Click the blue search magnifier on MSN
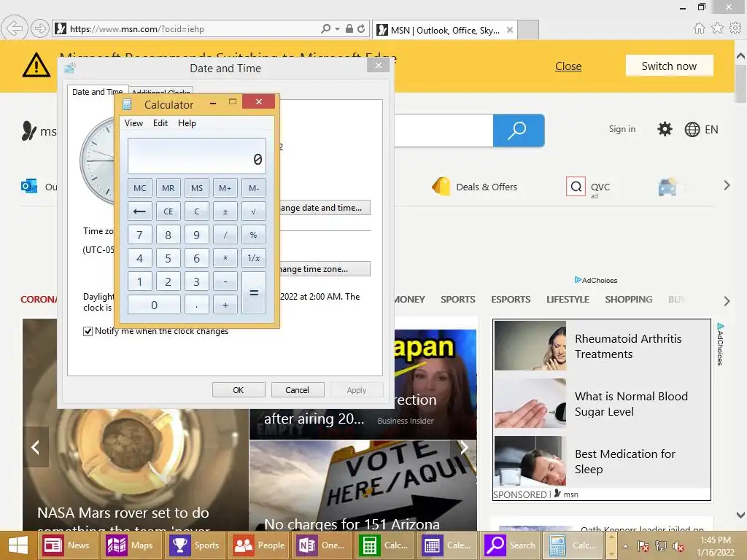The height and width of the screenshot is (560, 747). point(519,131)
